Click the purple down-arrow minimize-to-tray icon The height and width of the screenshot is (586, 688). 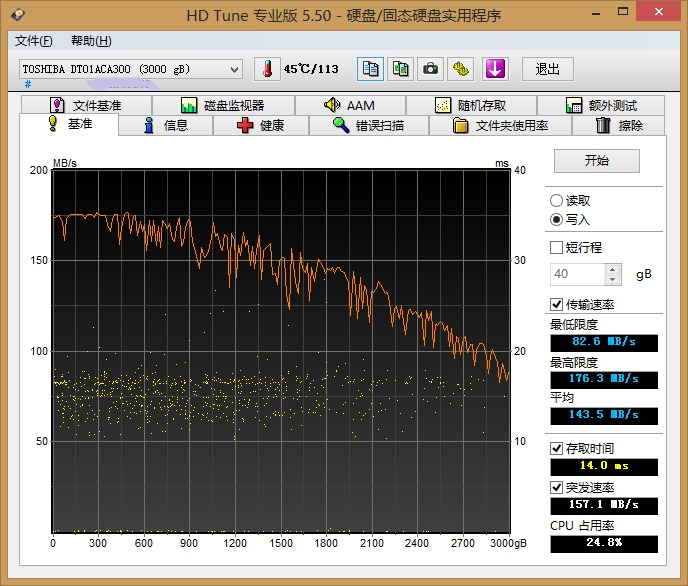(495, 69)
